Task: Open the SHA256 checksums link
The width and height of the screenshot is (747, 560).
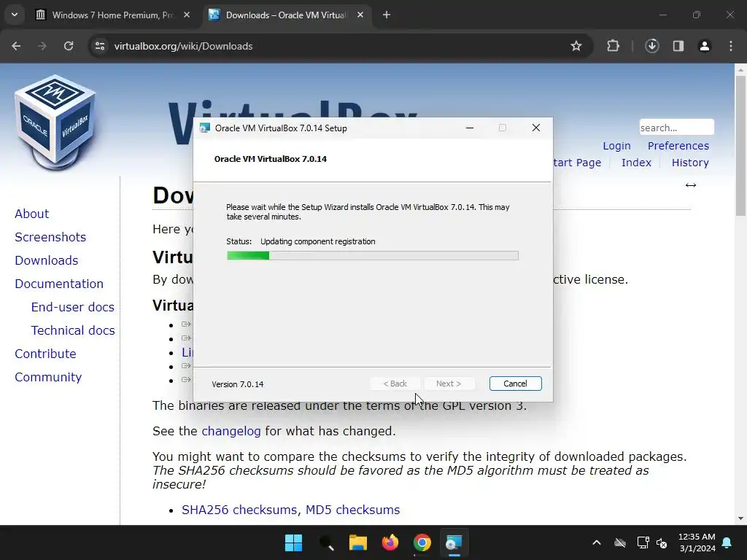Action: 239,510
